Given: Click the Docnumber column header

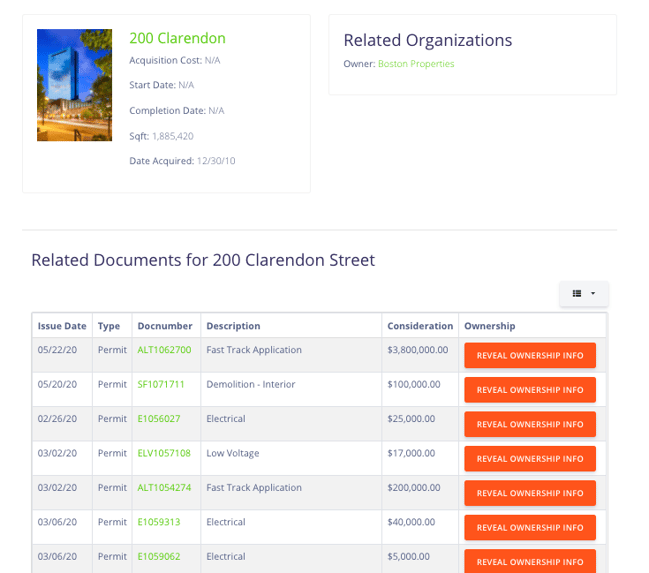Looking at the screenshot, I should [x=163, y=326].
